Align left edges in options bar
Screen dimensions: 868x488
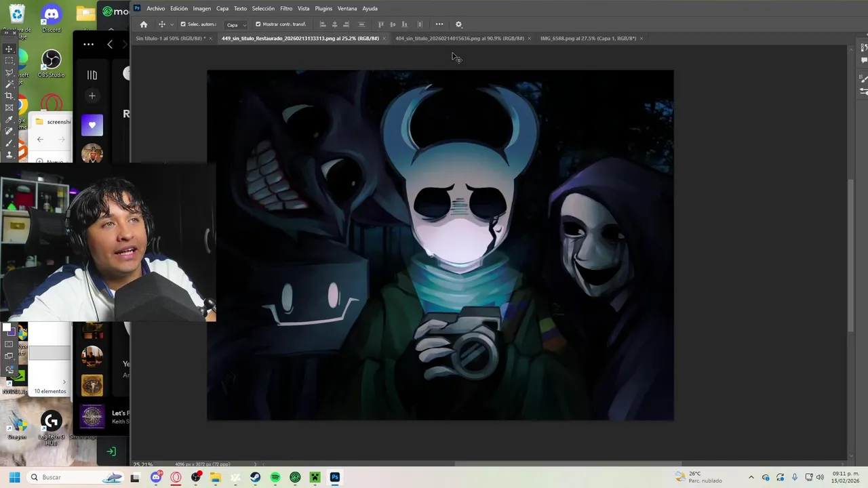click(323, 24)
